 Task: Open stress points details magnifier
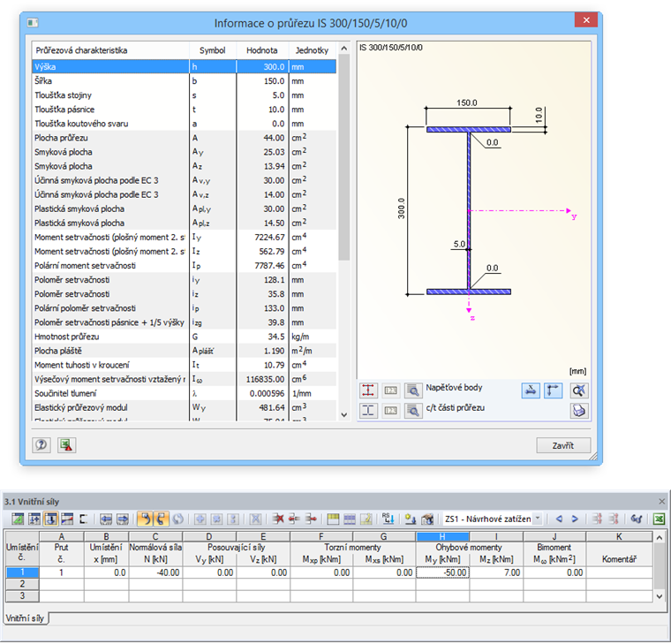tap(412, 390)
